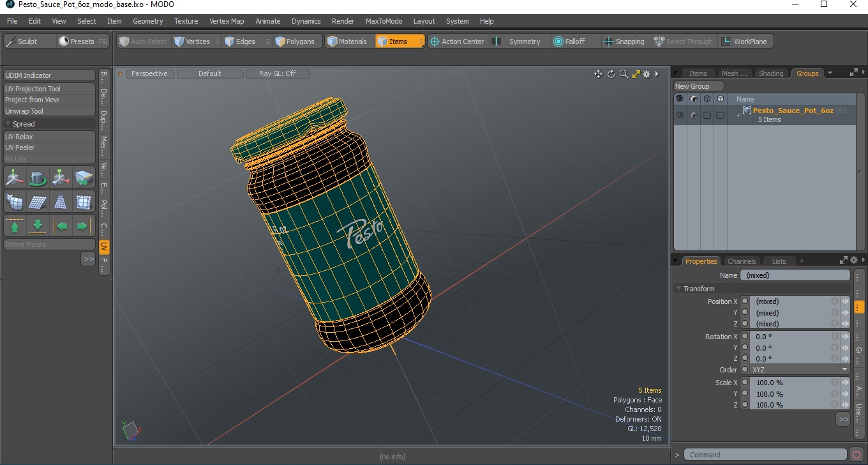Click the viewport maximize arrows icon
Screen dimensions: 868x465
click(636, 74)
